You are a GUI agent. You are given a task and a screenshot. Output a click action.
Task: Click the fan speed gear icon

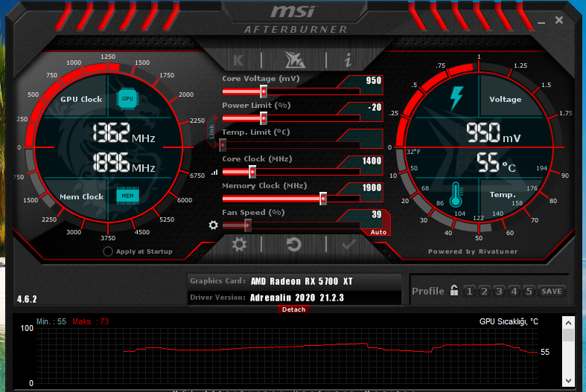point(213,225)
